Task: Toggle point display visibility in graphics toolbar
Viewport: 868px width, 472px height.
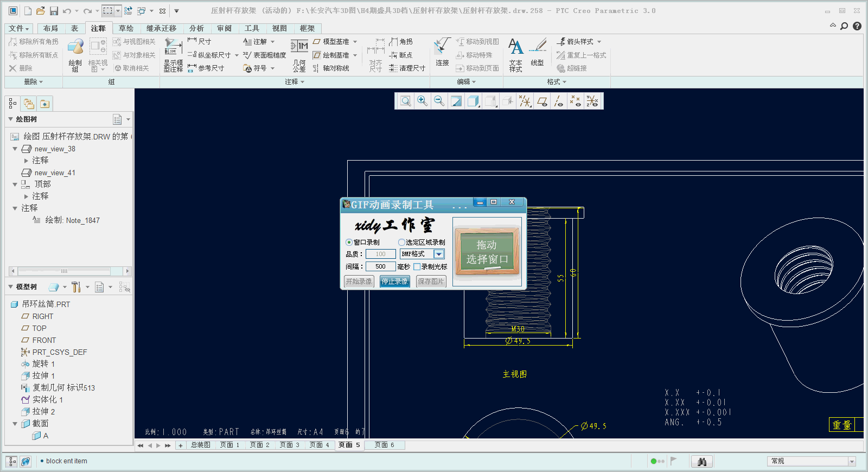Action: [576, 101]
